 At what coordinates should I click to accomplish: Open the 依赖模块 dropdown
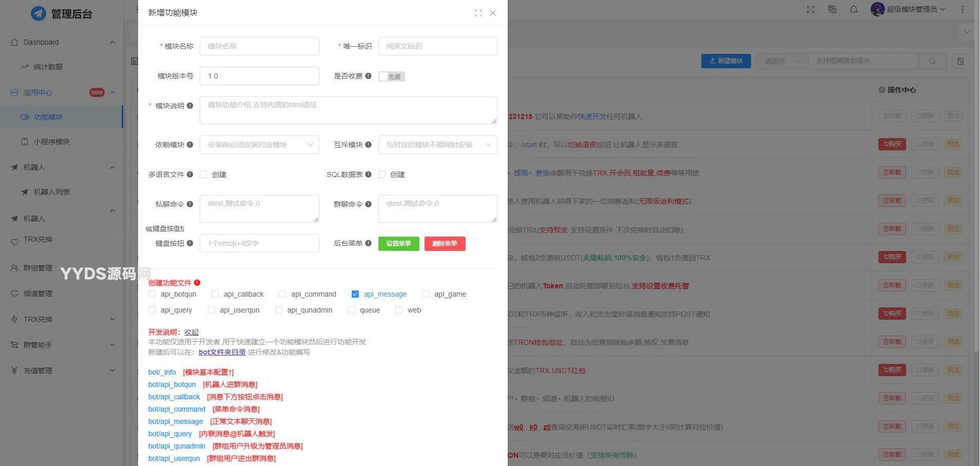click(259, 145)
